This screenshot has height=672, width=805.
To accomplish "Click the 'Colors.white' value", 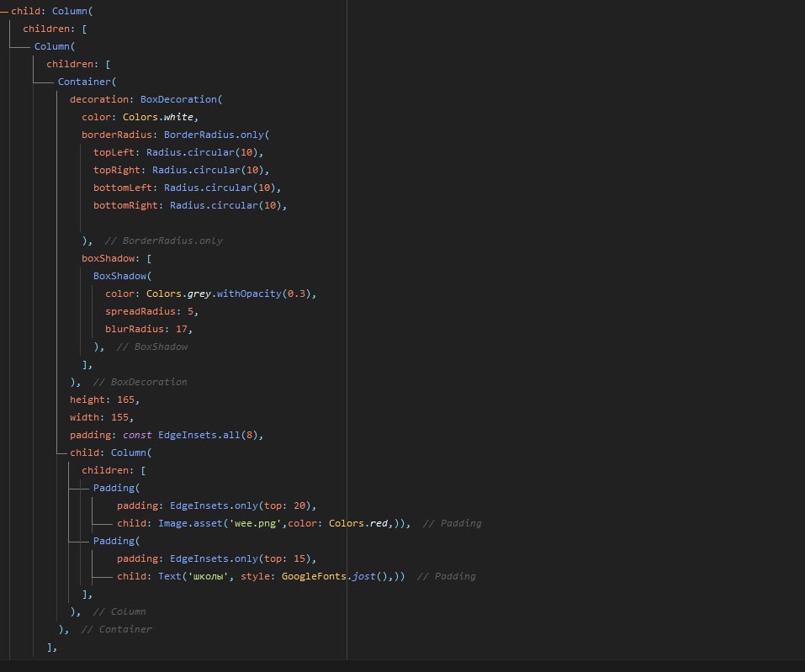I will [157, 117].
